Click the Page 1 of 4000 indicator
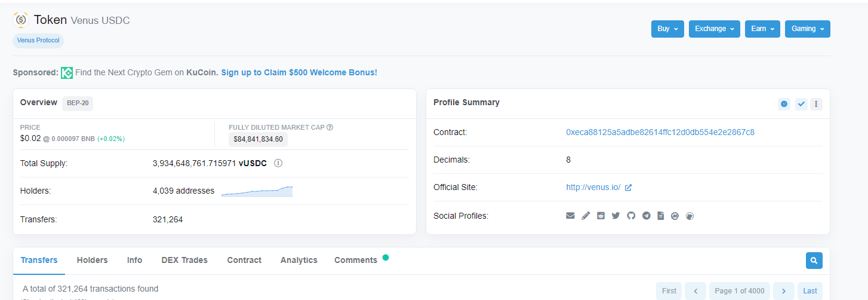This screenshot has height=300, width=868. [740, 291]
